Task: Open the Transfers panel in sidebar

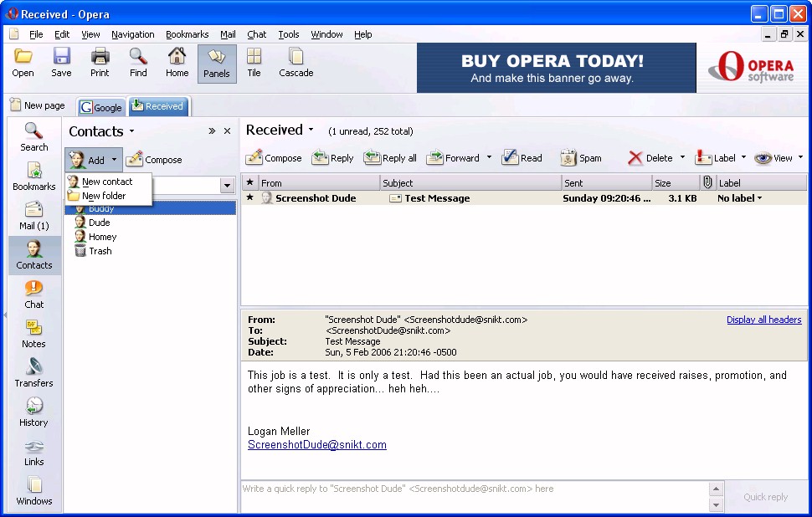Action: tap(33, 372)
